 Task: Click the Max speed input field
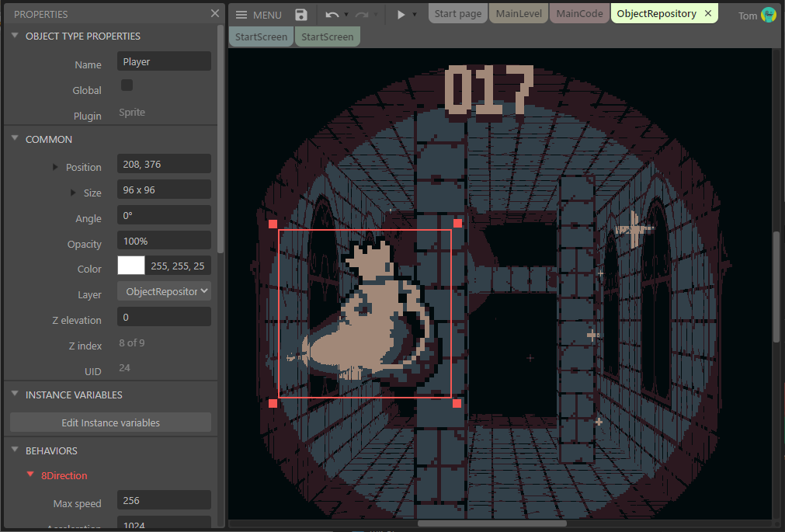[164, 500]
